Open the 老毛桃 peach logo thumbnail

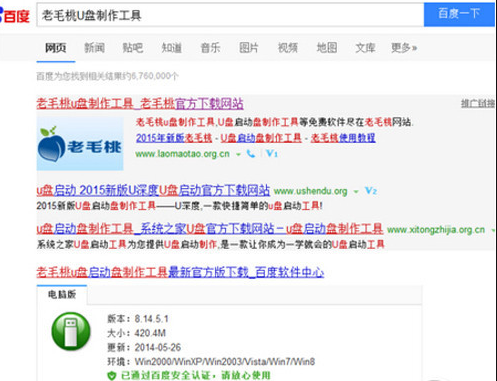[x=80, y=144]
